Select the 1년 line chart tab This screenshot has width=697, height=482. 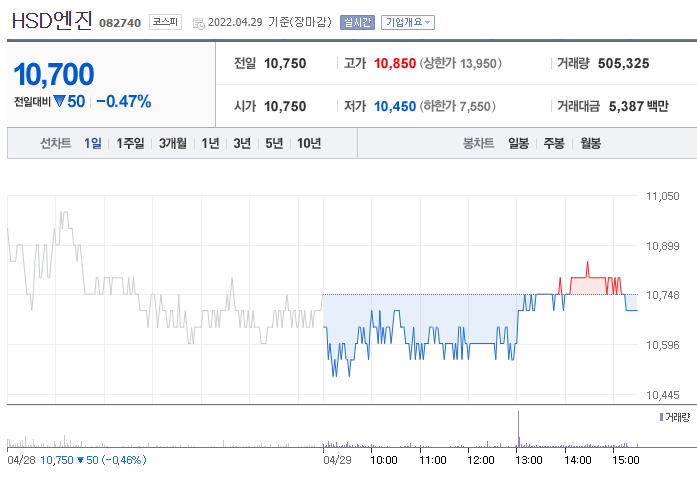(x=210, y=143)
